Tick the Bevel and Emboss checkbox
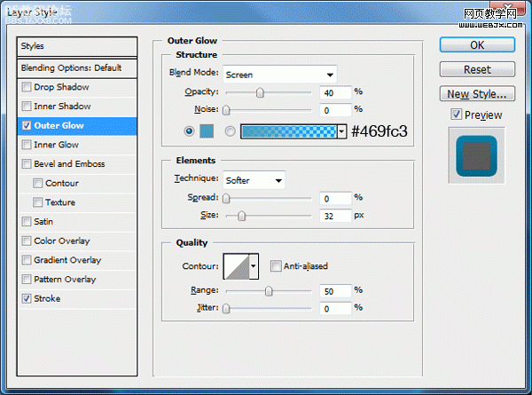The height and width of the screenshot is (395, 532). [27, 164]
